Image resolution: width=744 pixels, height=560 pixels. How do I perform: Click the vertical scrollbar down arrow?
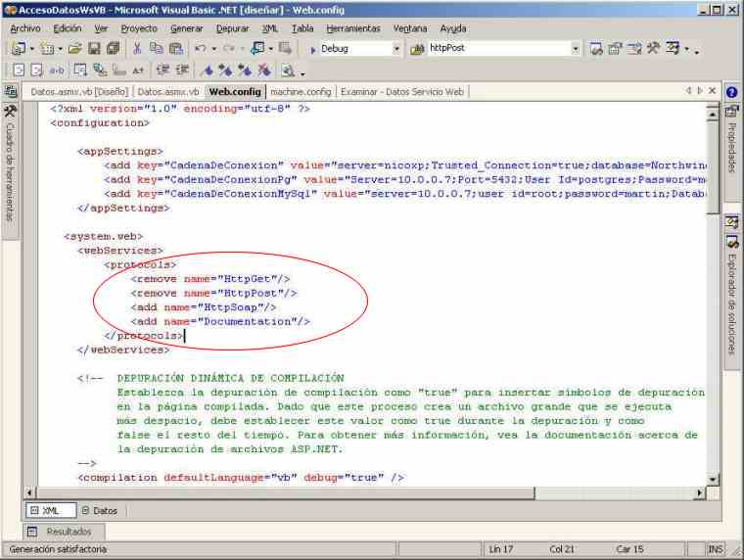(713, 479)
